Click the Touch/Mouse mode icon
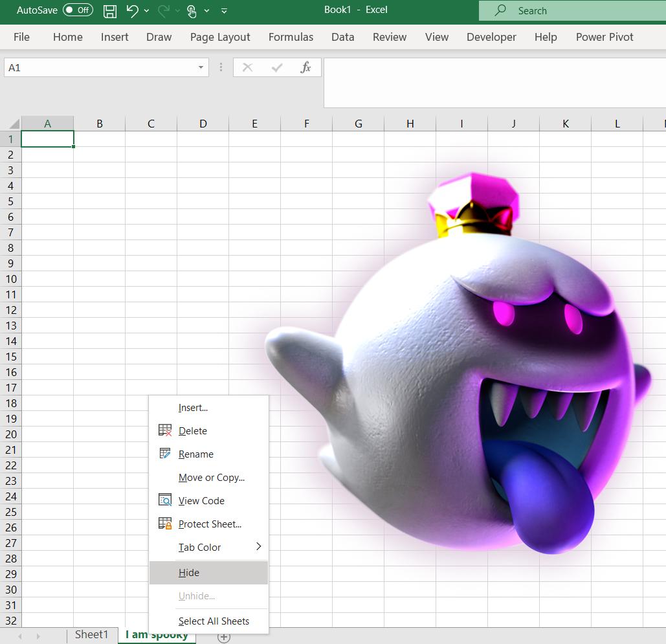This screenshot has width=666, height=644. click(x=192, y=10)
